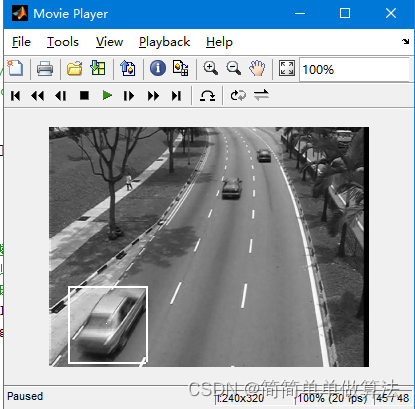Open the pixel region tool icon
The width and height of the screenshot is (415, 409).
pyautogui.click(x=181, y=68)
